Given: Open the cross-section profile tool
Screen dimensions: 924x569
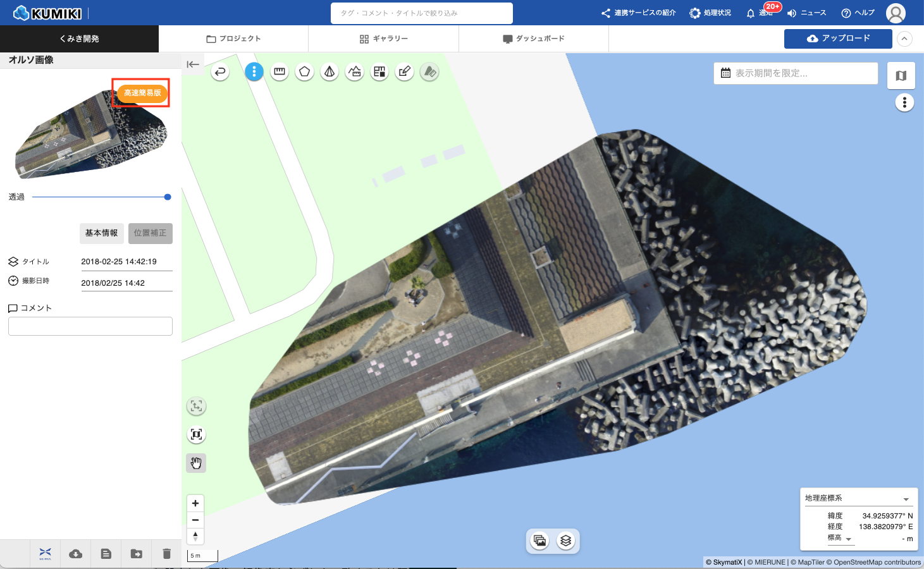Looking at the screenshot, I should [355, 72].
